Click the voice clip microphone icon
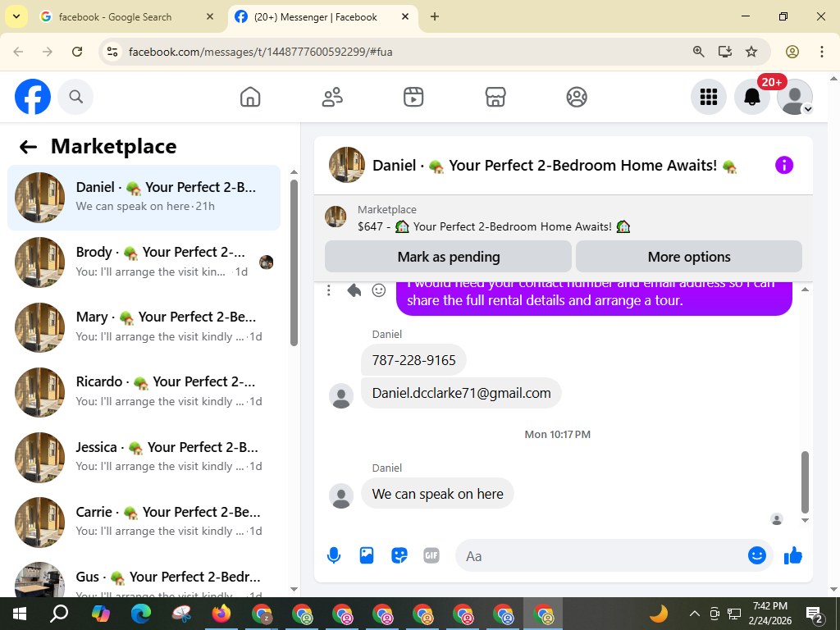Screen dimensions: 840x630 tap(334, 555)
